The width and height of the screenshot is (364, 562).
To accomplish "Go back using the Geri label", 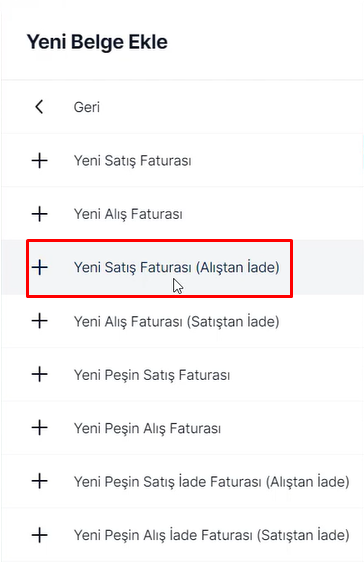I will coord(87,107).
